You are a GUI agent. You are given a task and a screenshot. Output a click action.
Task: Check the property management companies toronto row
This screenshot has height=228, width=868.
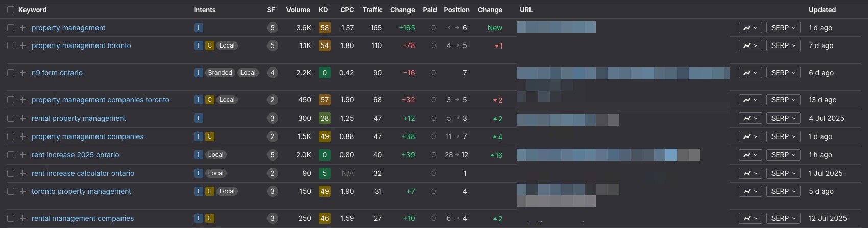tap(11, 100)
